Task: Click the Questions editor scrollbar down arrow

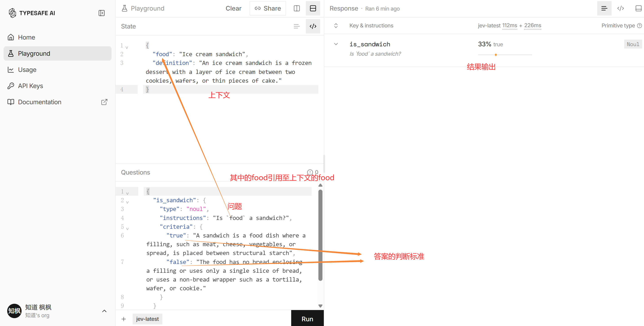Action: pos(320,306)
